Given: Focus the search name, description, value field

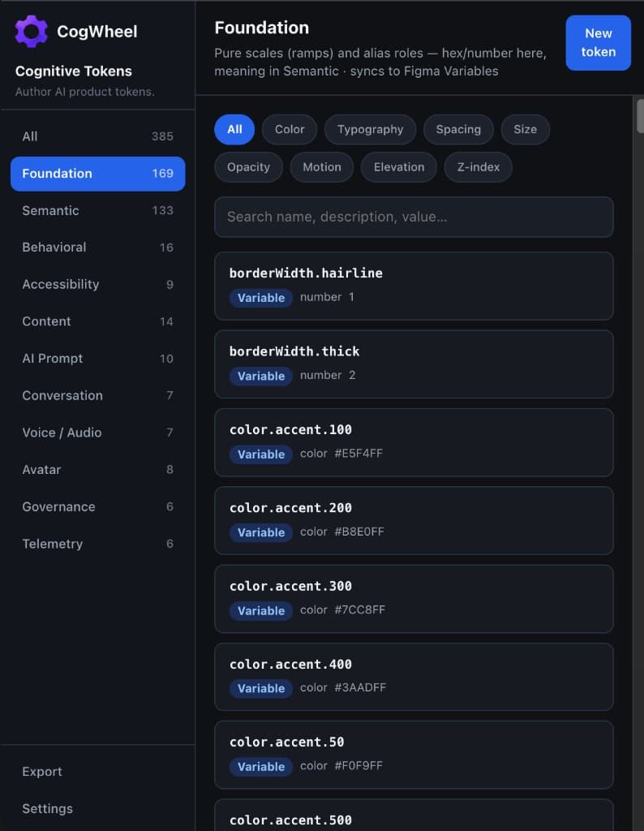Looking at the screenshot, I should pyautogui.click(x=414, y=217).
